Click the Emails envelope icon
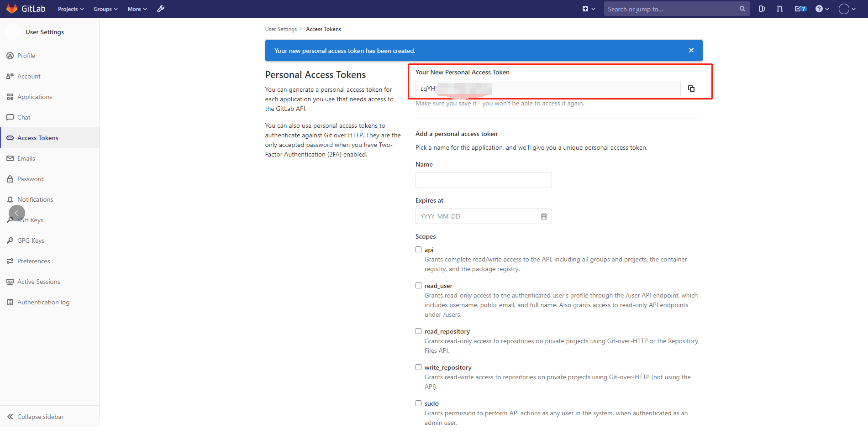Viewport: 868px width, 439px height. click(10, 158)
